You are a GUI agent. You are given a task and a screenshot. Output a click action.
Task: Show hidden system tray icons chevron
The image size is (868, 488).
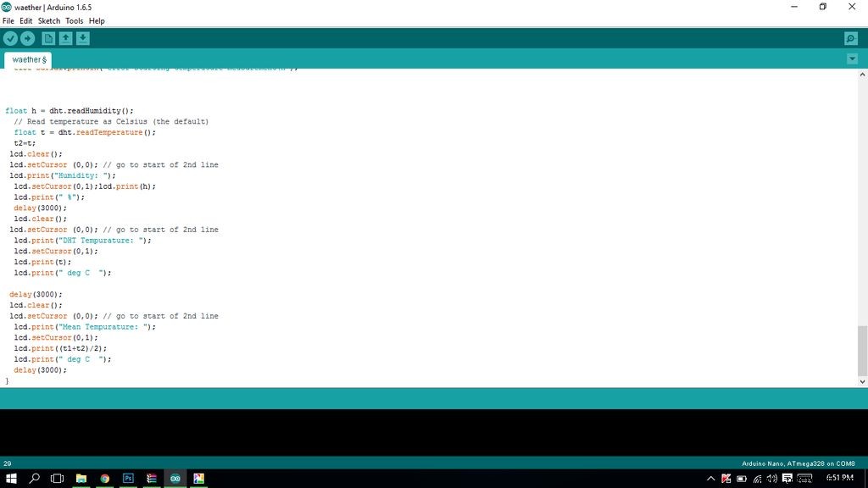click(710, 479)
